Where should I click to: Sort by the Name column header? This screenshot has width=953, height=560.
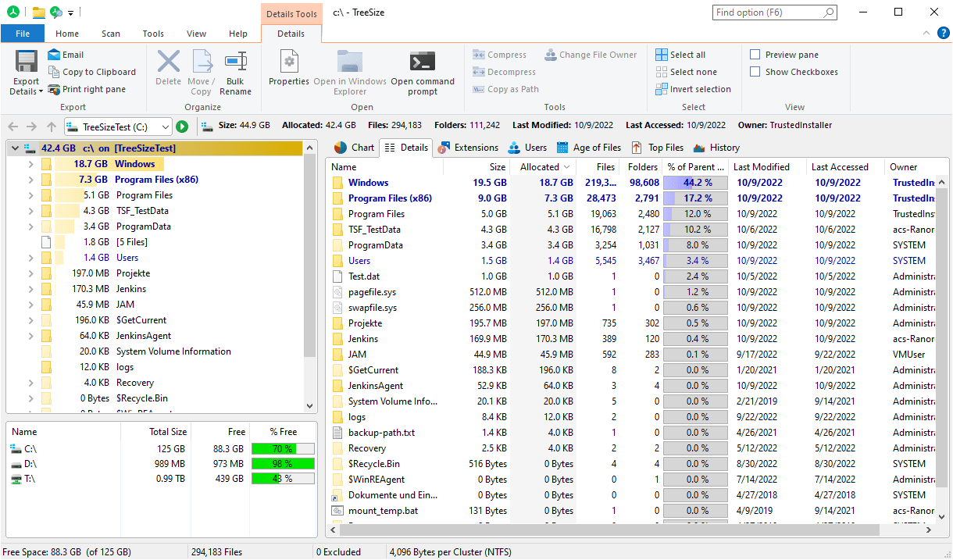[386, 167]
